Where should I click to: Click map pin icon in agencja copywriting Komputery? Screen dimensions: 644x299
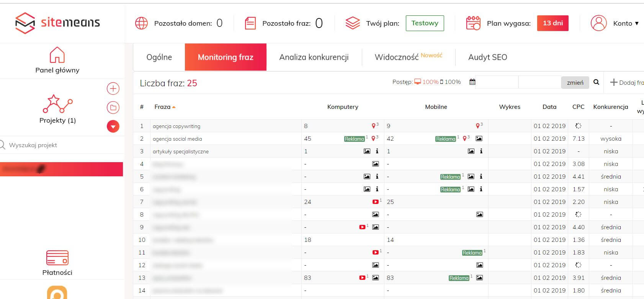tap(374, 126)
